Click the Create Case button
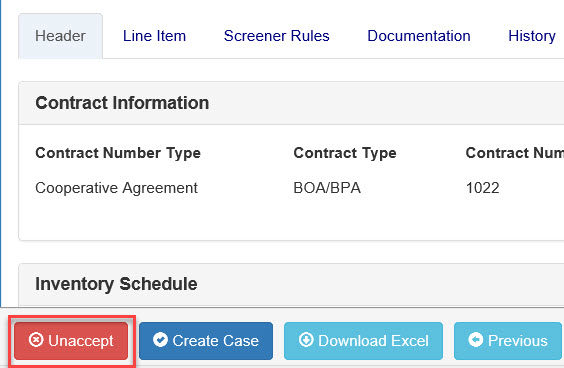This screenshot has height=368, width=564. coord(206,341)
